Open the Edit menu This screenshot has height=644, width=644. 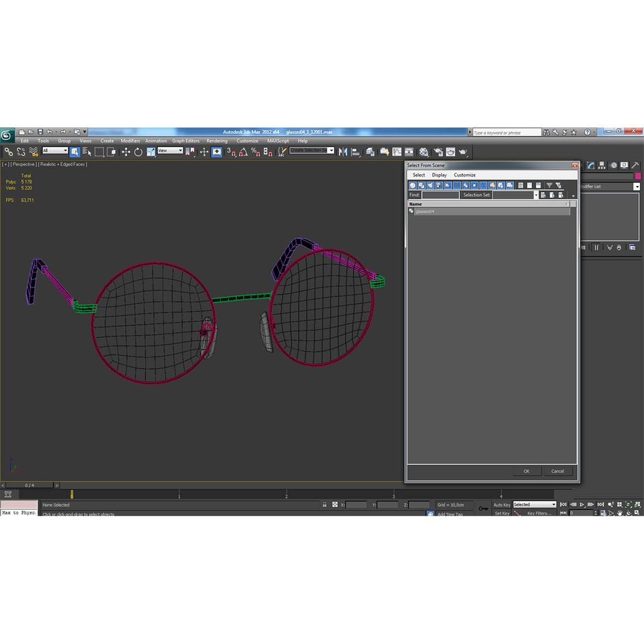coord(24,141)
